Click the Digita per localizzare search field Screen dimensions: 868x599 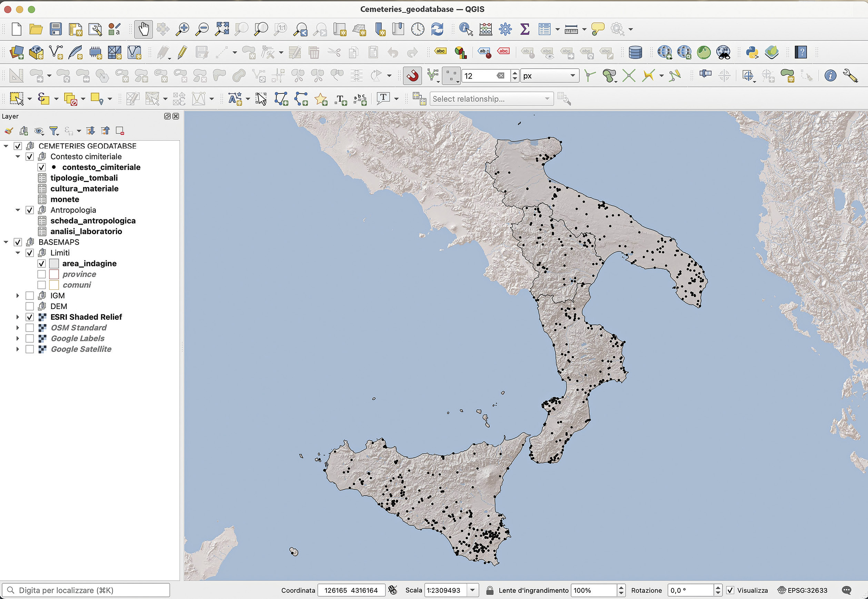[86, 590]
